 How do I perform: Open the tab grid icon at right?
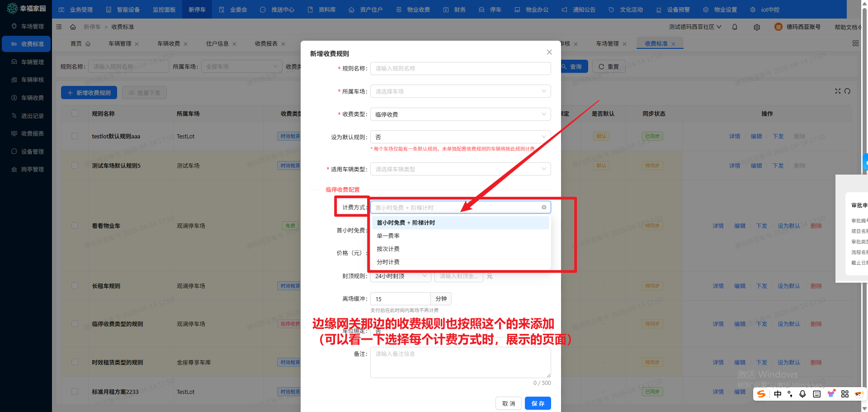855,43
